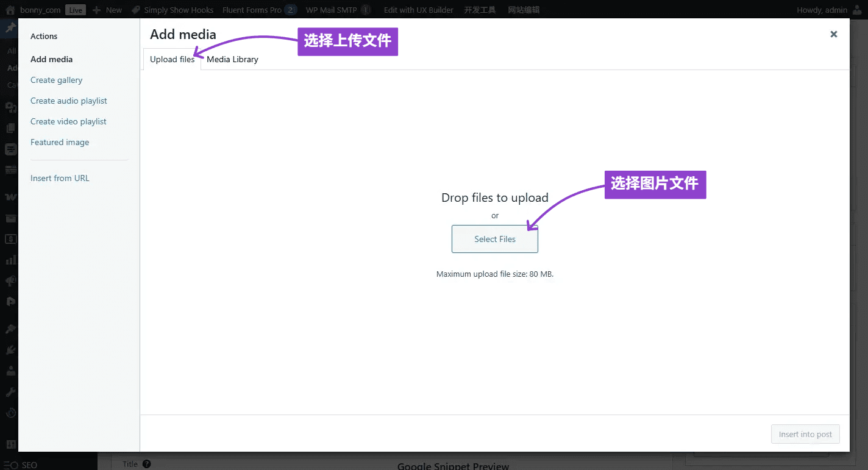Click the Insert into post button
Viewport: 868px width, 470px height.
tap(805, 434)
